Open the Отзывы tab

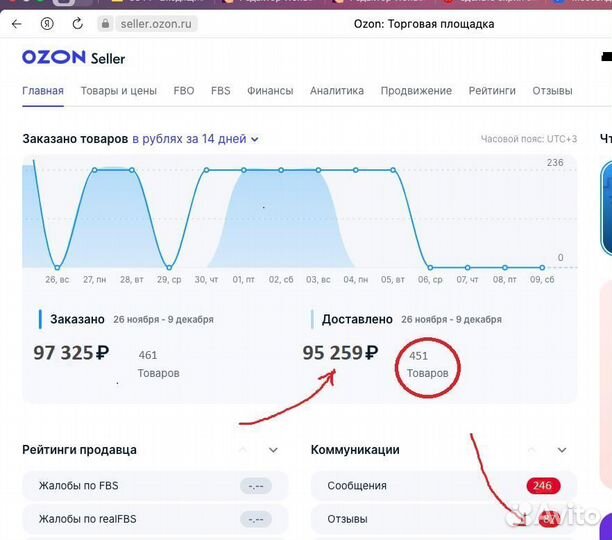click(x=552, y=91)
